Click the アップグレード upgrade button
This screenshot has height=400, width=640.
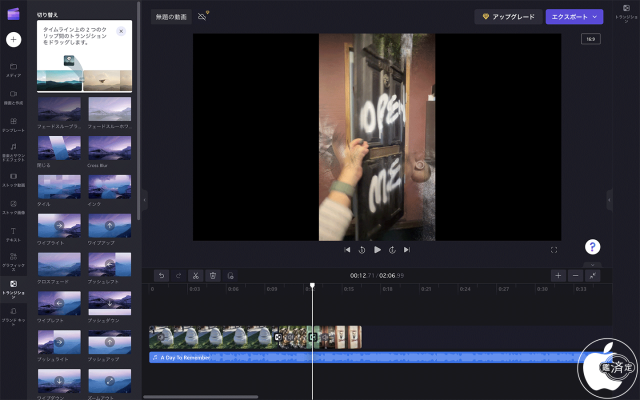(x=508, y=17)
